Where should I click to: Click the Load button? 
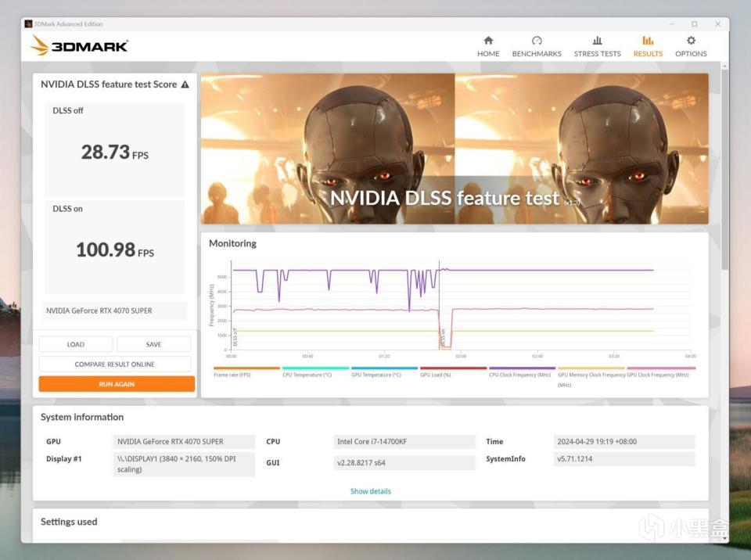tap(76, 344)
